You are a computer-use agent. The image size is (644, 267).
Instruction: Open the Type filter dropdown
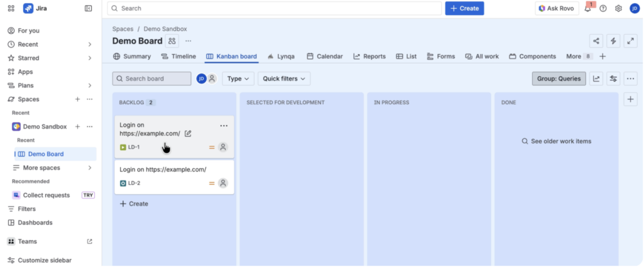238,79
